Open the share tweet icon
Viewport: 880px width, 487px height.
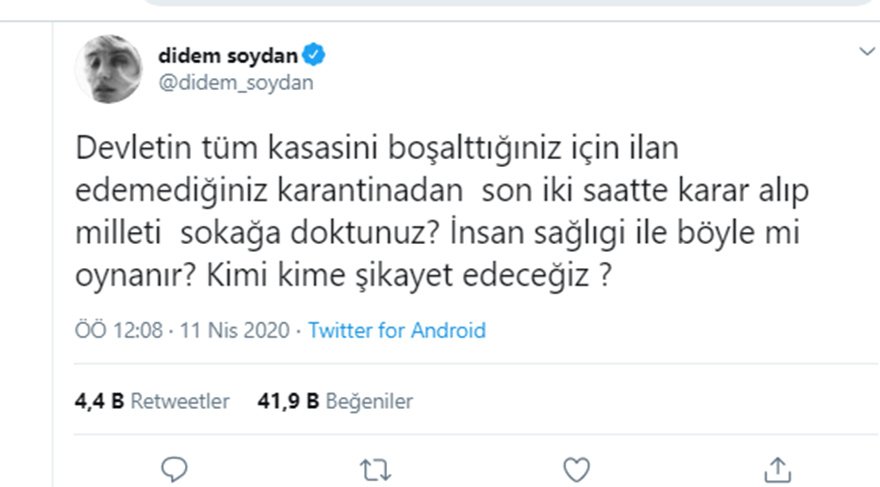(778, 468)
